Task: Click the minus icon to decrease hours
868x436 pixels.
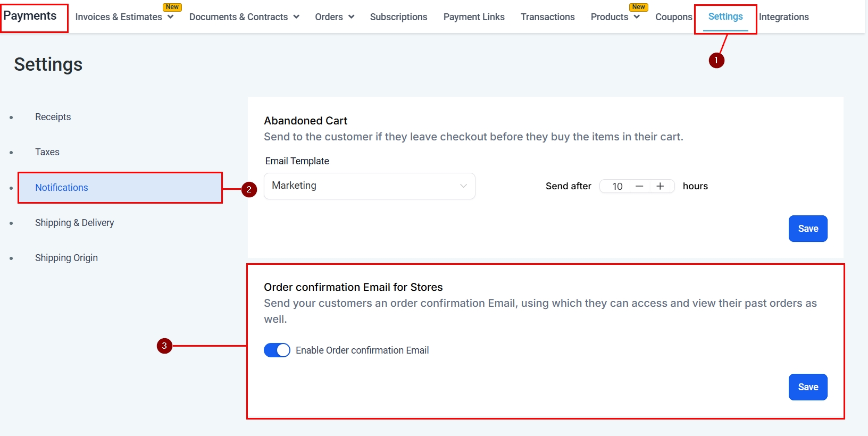Action: 639,186
